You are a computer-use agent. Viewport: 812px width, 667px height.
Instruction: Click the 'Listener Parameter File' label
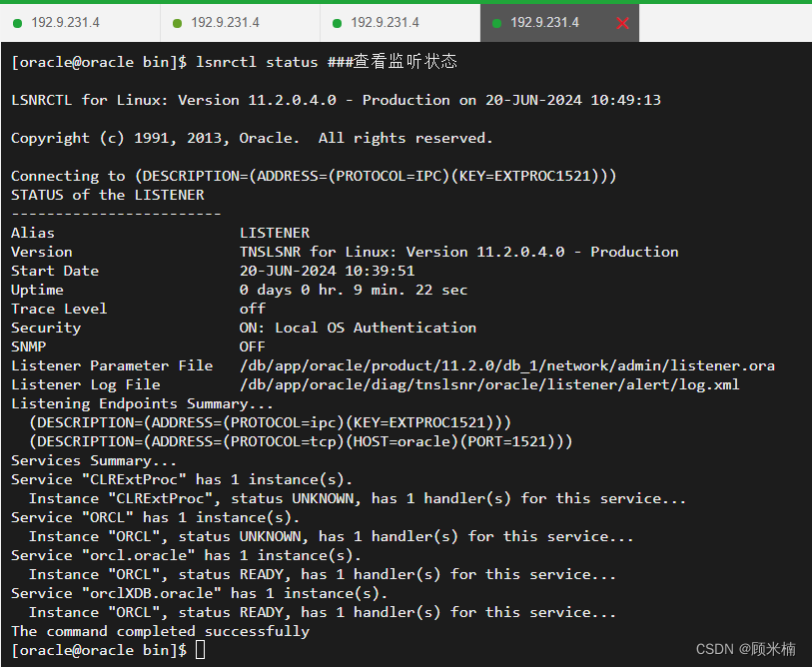click(x=112, y=366)
